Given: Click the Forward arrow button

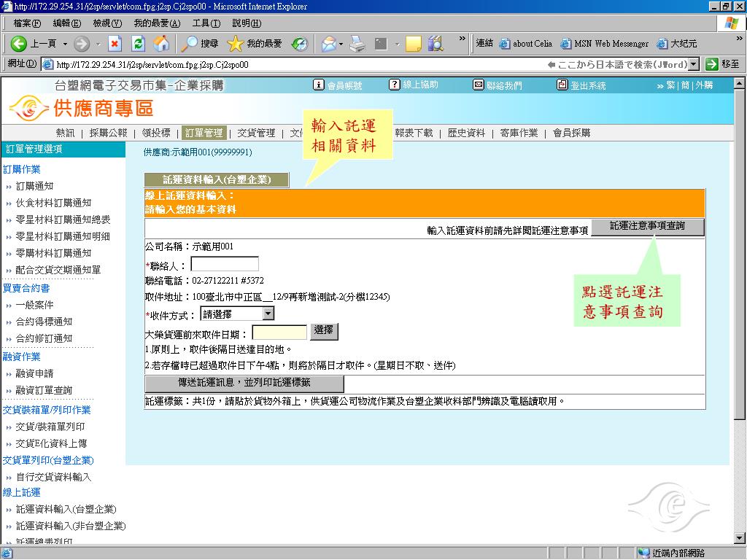Looking at the screenshot, I should [x=82, y=44].
